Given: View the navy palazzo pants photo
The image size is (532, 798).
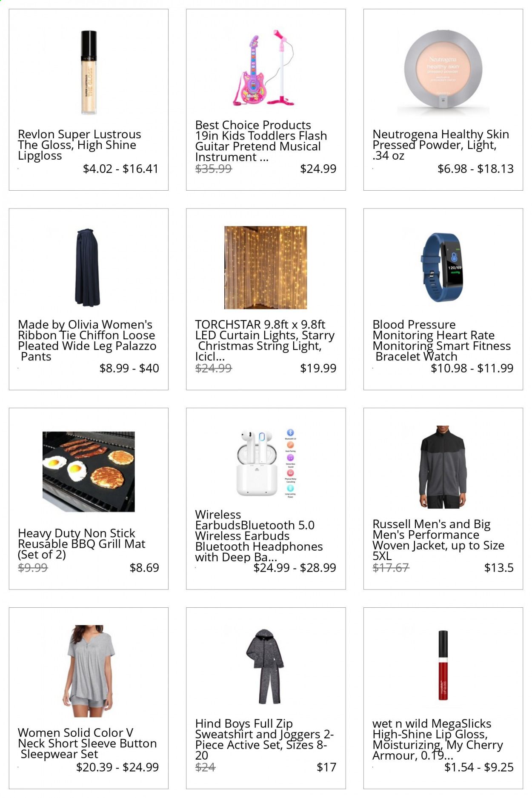Looking at the screenshot, I should (x=88, y=267).
